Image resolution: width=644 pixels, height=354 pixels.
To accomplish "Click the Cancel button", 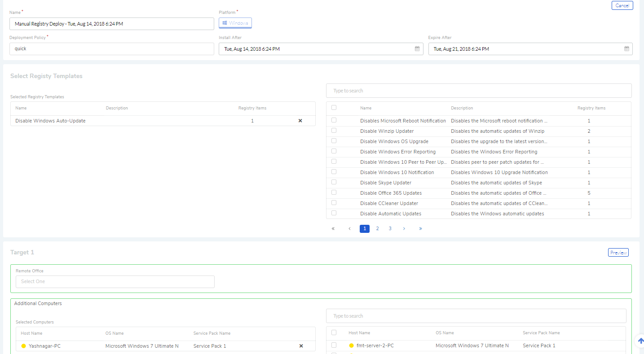I will [622, 5].
